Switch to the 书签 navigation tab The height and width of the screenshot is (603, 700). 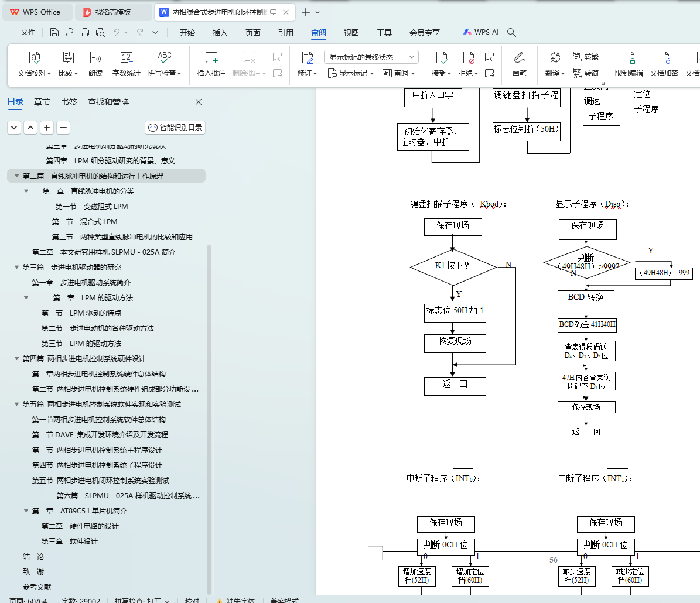tap(69, 102)
